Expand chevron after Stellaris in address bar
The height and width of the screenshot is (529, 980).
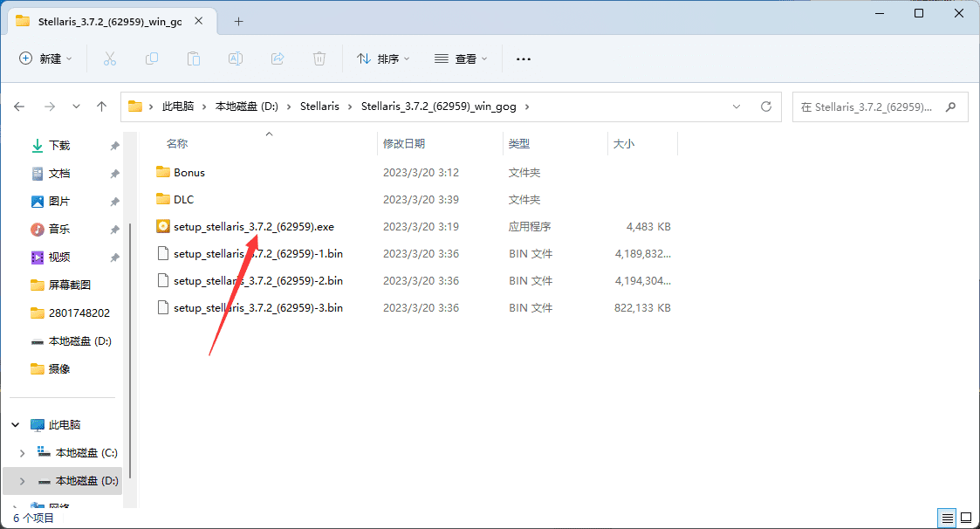[x=350, y=106]
